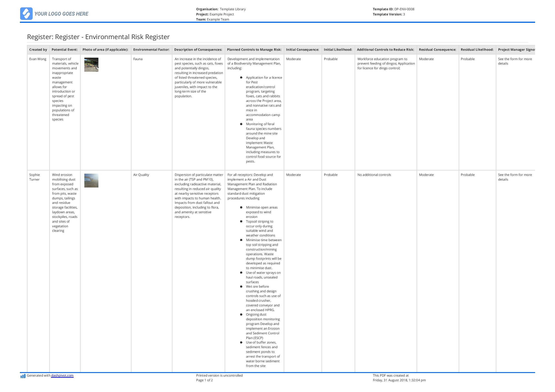
Task: Click the blue Dashpivot logo icon top-left
Action: pyautogui.click(x=26, y=14)
